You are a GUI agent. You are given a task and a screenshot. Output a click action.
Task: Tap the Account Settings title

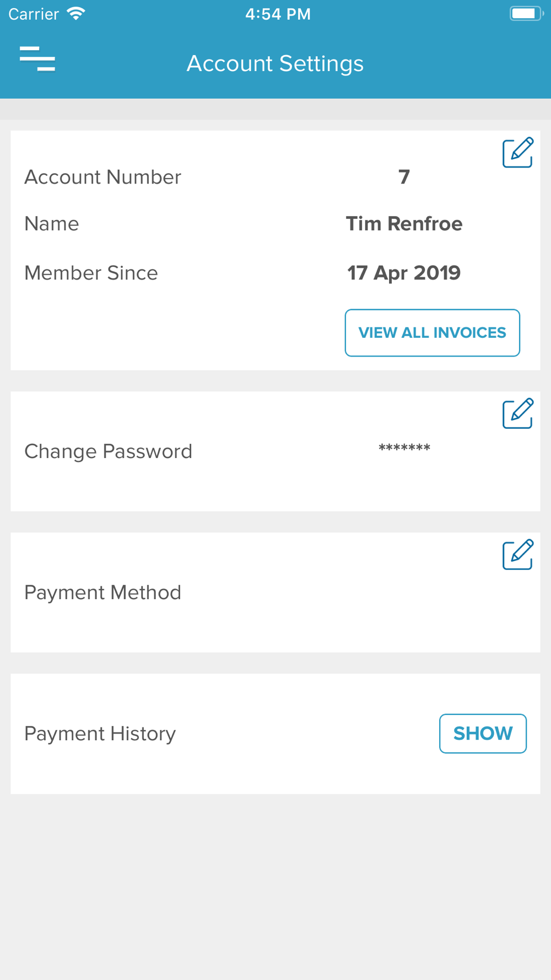pos(275,63)
